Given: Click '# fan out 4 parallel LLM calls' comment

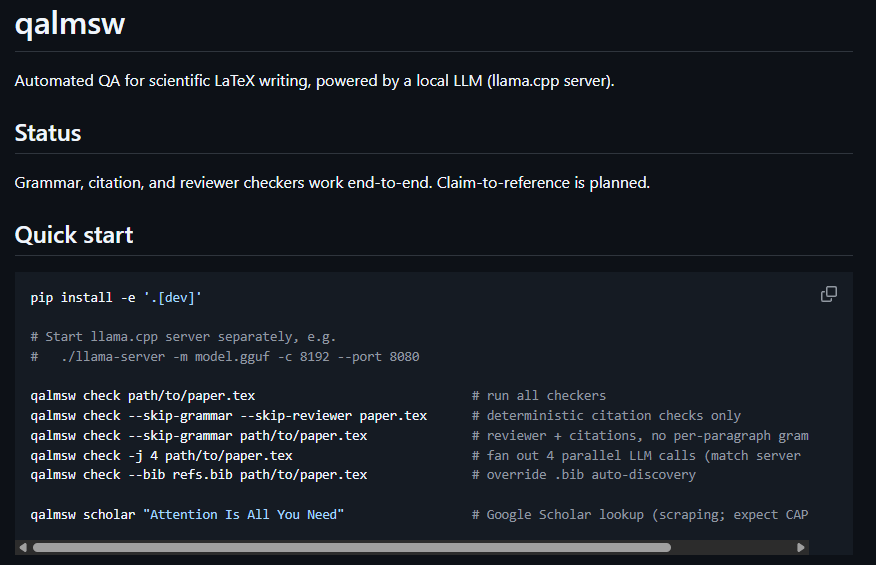Looking at the screenshot, I should pos(636,455).
